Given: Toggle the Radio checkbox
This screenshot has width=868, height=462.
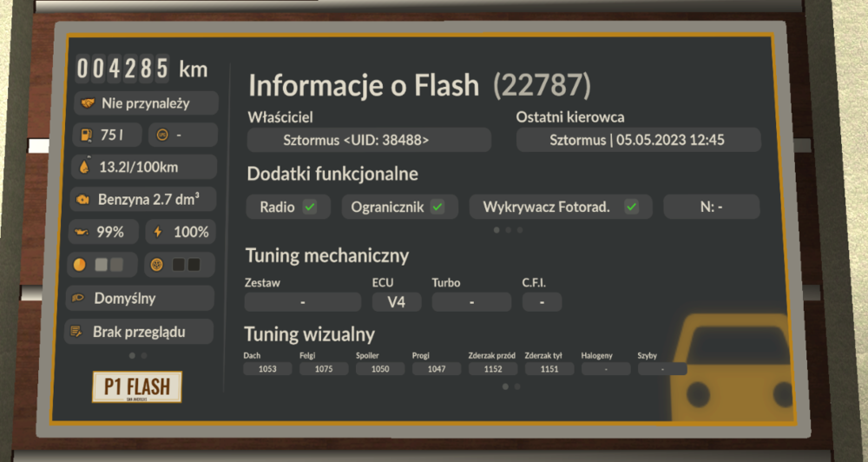Looking at the screenshot, I should 310,208.
